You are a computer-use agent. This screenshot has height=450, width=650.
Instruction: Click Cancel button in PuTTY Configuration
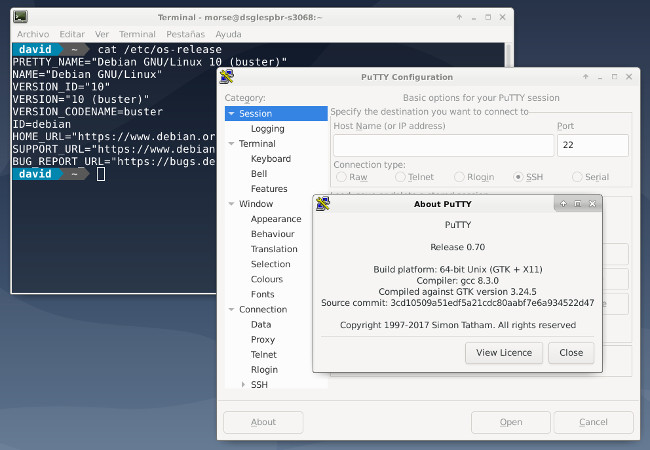point(593,422)
